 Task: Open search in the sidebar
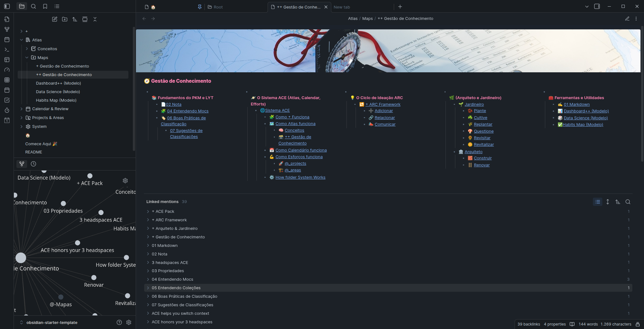pos(33,6)
